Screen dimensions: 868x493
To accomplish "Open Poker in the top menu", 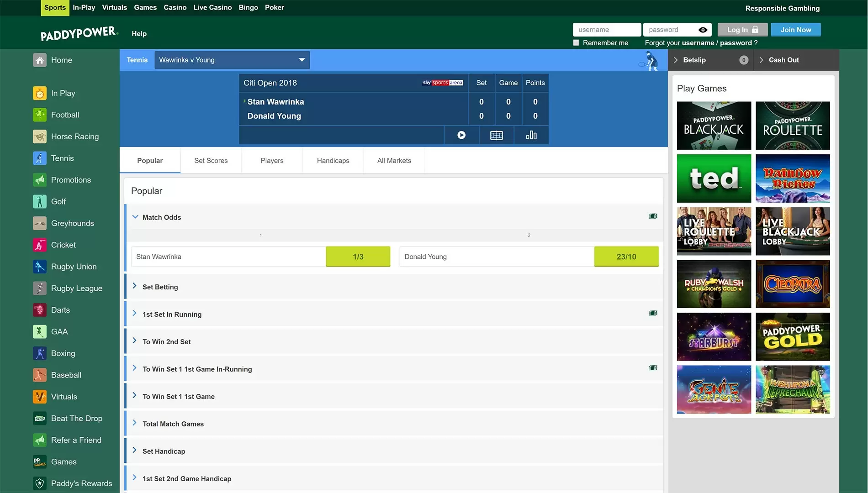I will click(x=275, y=8).
